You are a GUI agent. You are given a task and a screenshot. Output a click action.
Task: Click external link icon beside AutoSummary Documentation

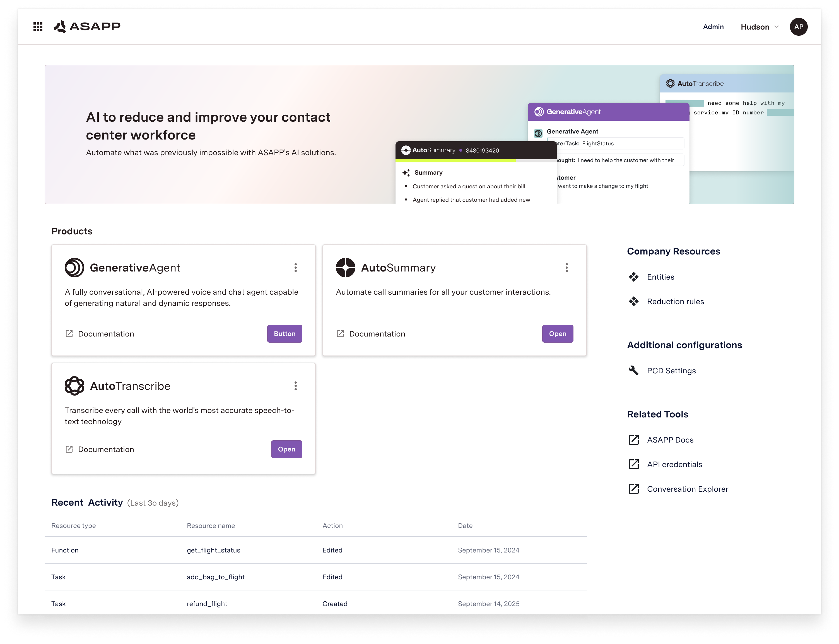point(340,334)
